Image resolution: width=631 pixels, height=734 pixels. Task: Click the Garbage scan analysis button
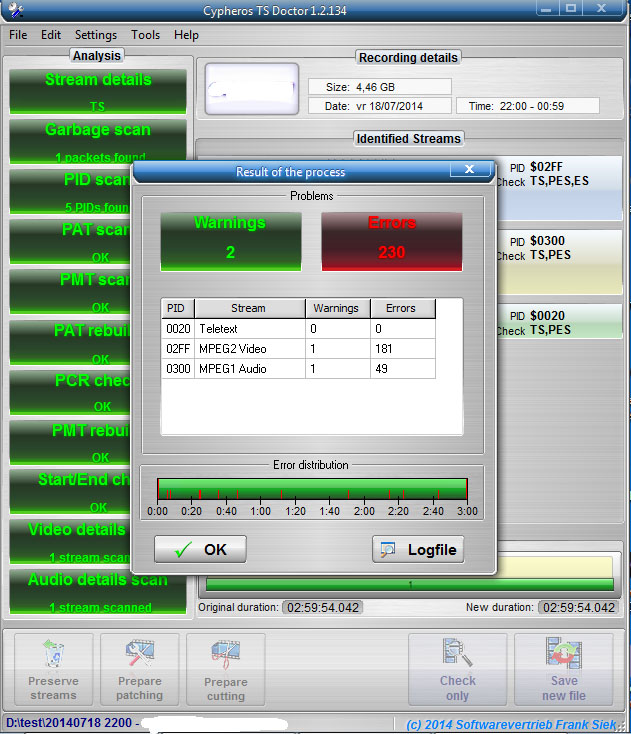[98, 141]
